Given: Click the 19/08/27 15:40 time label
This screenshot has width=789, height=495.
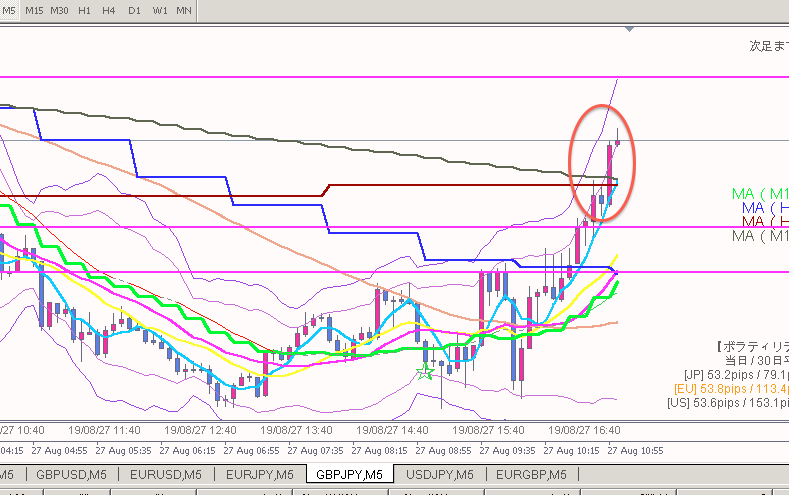Looking at the screenshot, I should (489, 430).
